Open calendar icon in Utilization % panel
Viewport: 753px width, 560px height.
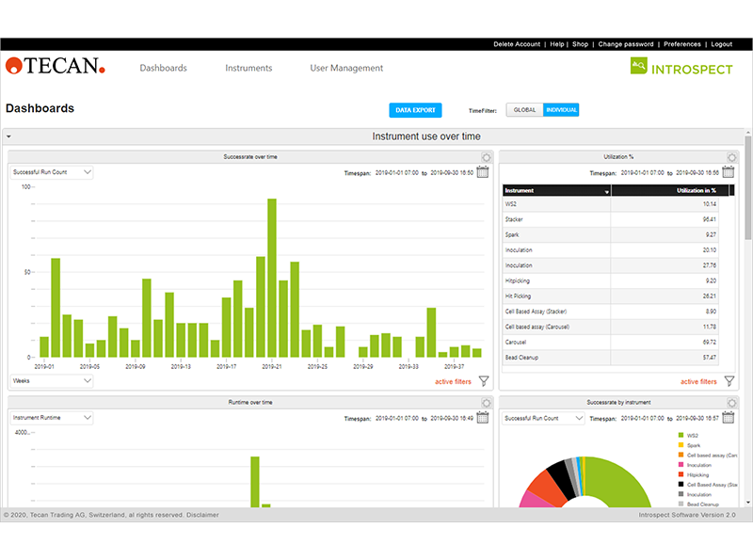coord(729,172)
